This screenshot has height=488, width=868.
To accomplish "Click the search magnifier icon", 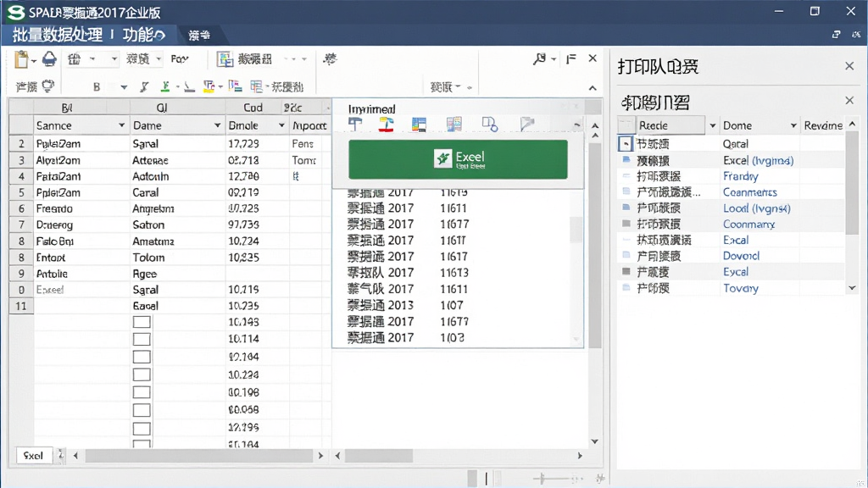I will coord(539,58).
